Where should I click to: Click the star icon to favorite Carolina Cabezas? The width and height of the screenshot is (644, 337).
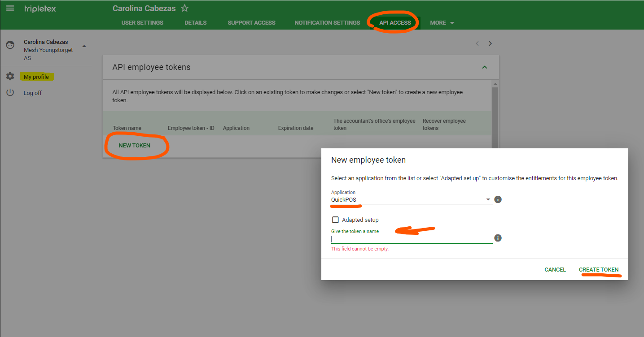pos(185,8)
